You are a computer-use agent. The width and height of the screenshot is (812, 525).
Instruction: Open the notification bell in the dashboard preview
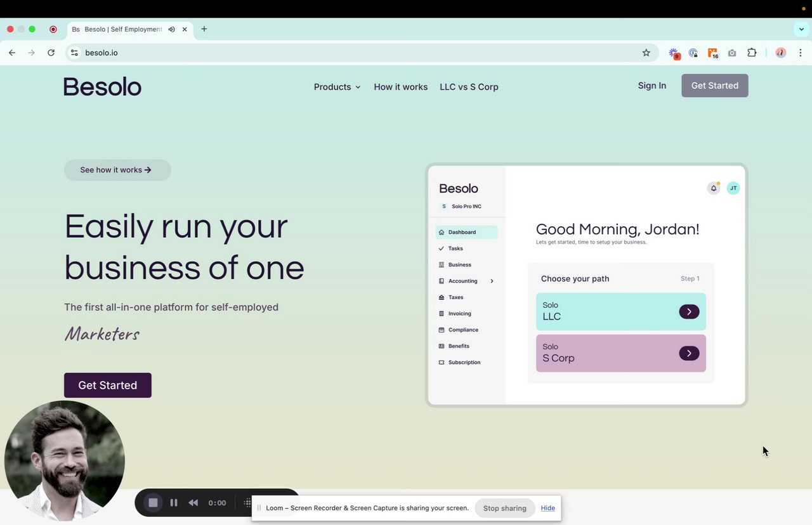714,188
